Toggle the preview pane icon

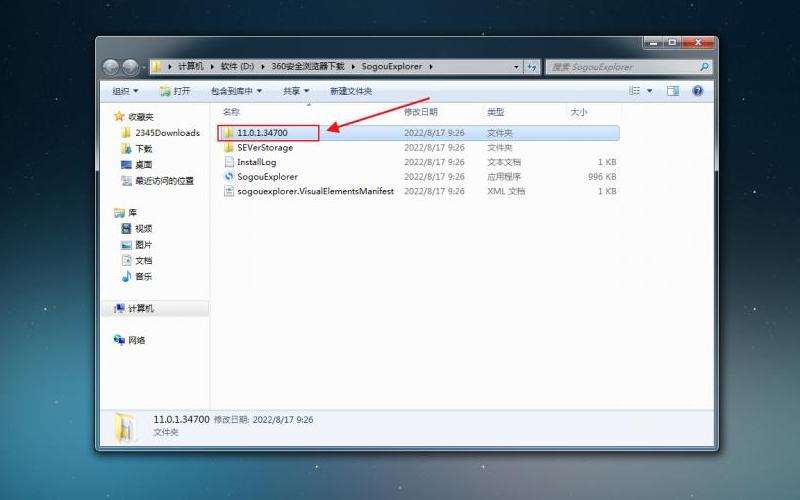673,91
